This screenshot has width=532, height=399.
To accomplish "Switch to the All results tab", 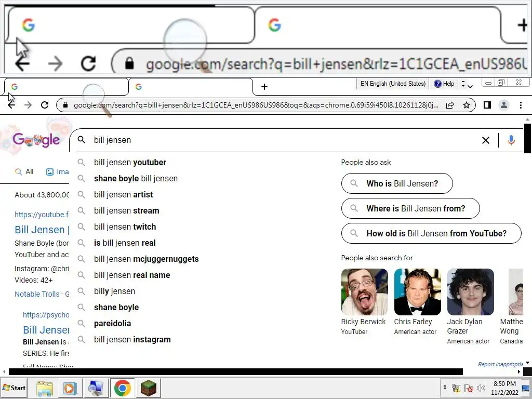I will pyautogui.click(x=24, y=171).
